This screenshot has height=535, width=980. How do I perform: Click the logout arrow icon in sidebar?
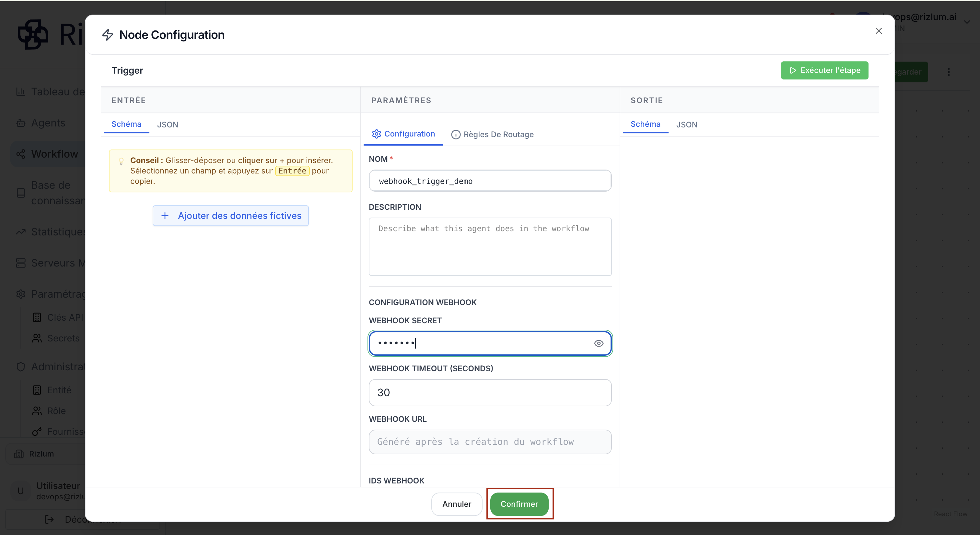[49, 519]
